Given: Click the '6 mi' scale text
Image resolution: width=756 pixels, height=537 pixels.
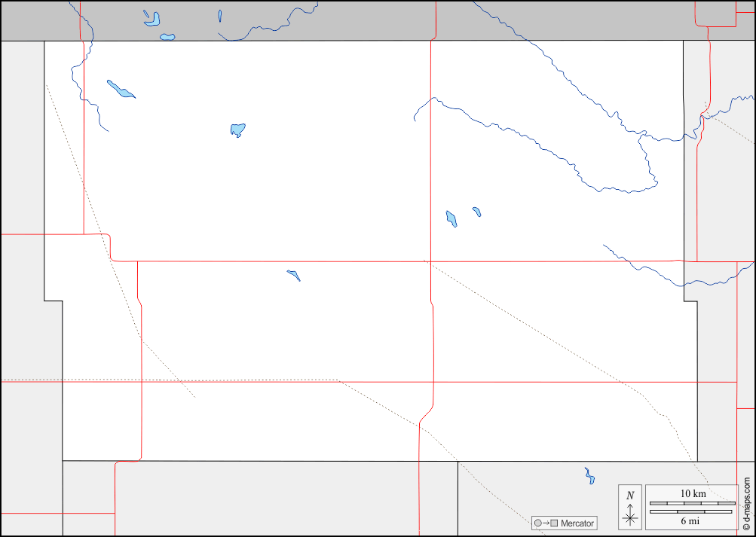Looking at the screenshot, I should [690, 521].
